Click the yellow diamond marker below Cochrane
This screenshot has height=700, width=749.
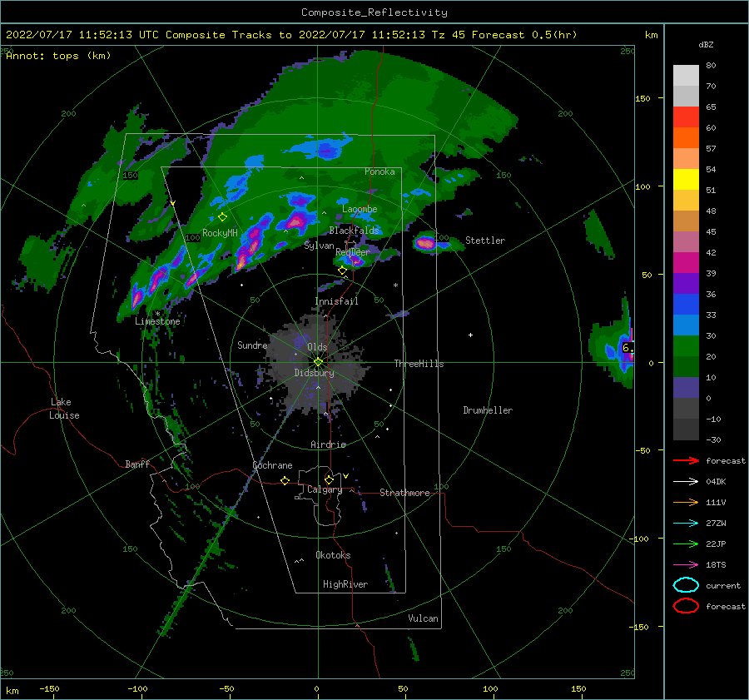[285, 480]
